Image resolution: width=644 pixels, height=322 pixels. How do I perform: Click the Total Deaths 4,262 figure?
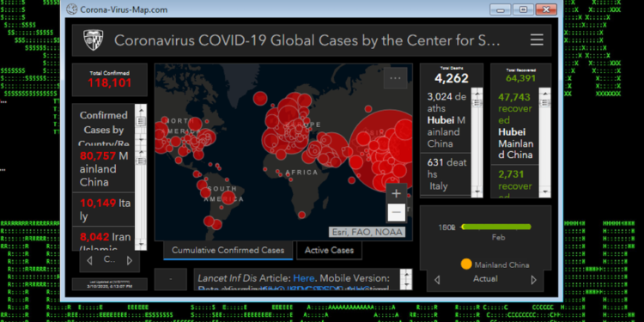[x=452, y=78]
